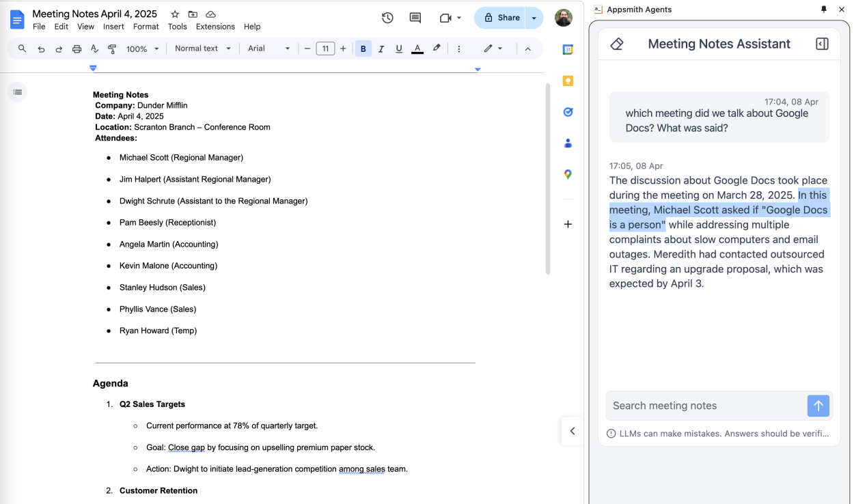Image resolution: width=854 pixels, height=504 pixels.
Task: Toggle italic formatting
Action: click(x=381, y=49)
